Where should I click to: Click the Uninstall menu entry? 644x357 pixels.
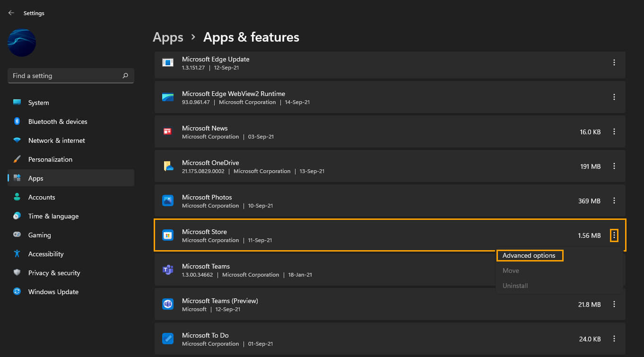click(x=515, y=286)
